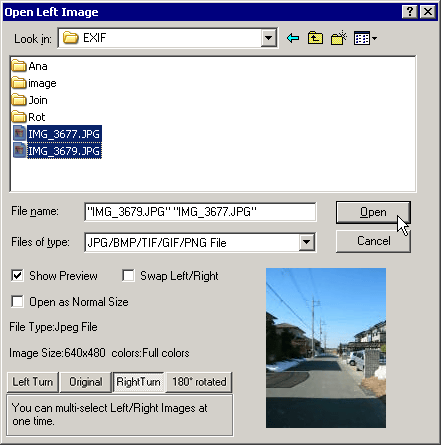This screenshot has width=441, height=445.
Task: Click the dialog help question mark
Action: tap(410, 12)
